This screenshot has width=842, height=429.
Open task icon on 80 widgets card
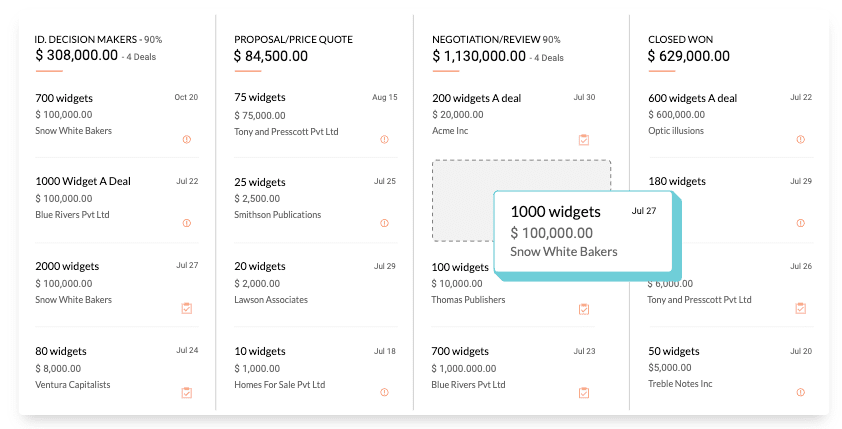pos(186,392)
